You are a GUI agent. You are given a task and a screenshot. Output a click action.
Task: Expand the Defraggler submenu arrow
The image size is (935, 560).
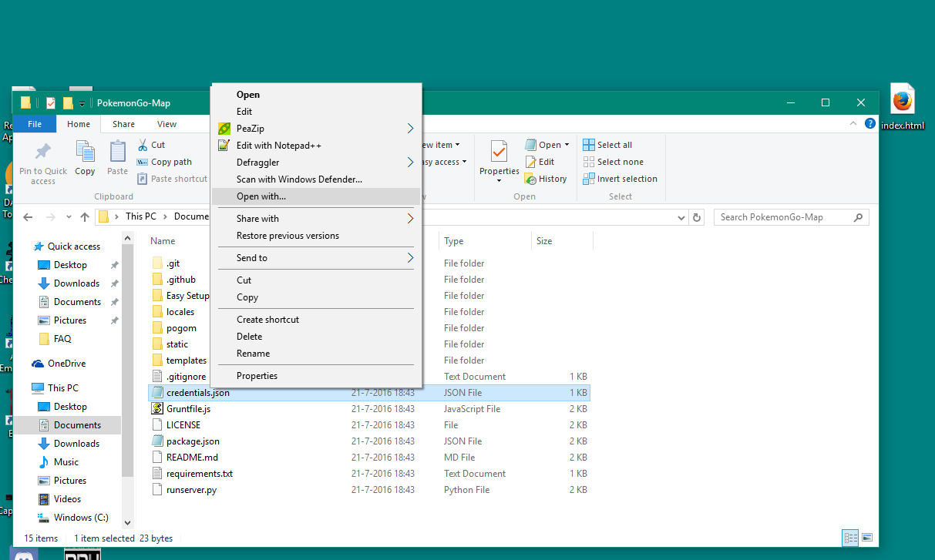click(411, 163)
